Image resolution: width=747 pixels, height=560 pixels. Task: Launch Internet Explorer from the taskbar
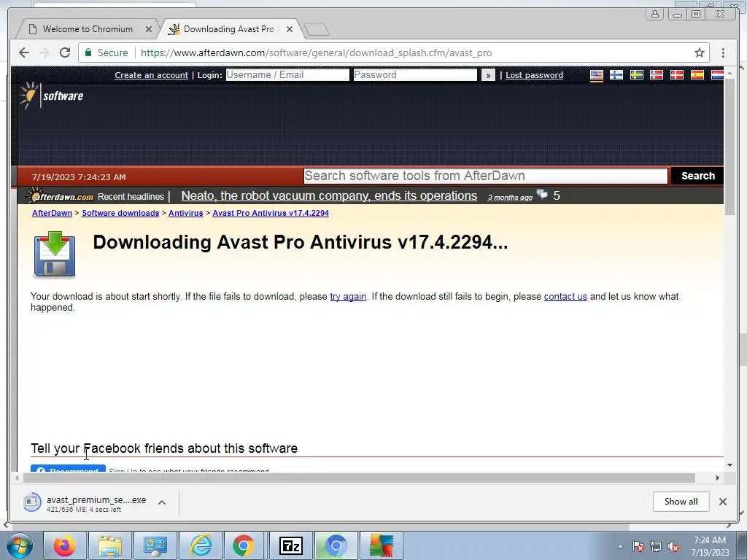201,545
